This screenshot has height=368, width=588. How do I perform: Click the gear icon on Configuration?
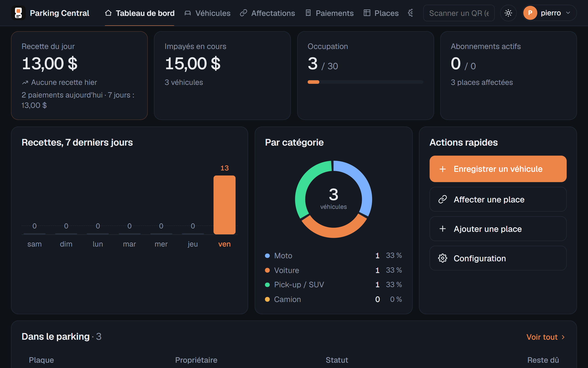click(x=443, y=258)
